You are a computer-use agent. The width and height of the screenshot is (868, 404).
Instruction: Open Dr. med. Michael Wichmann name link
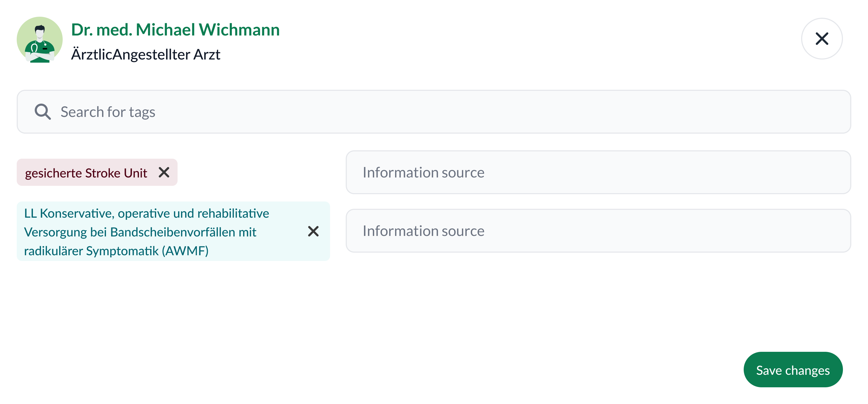coord(175,30)
